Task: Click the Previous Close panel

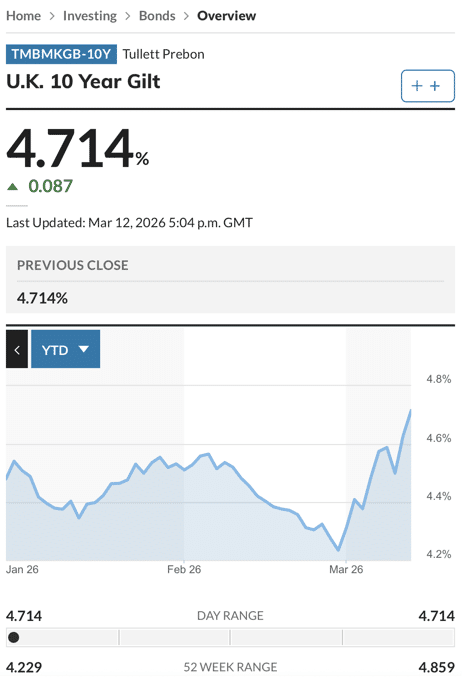Action: click(230, 280)
